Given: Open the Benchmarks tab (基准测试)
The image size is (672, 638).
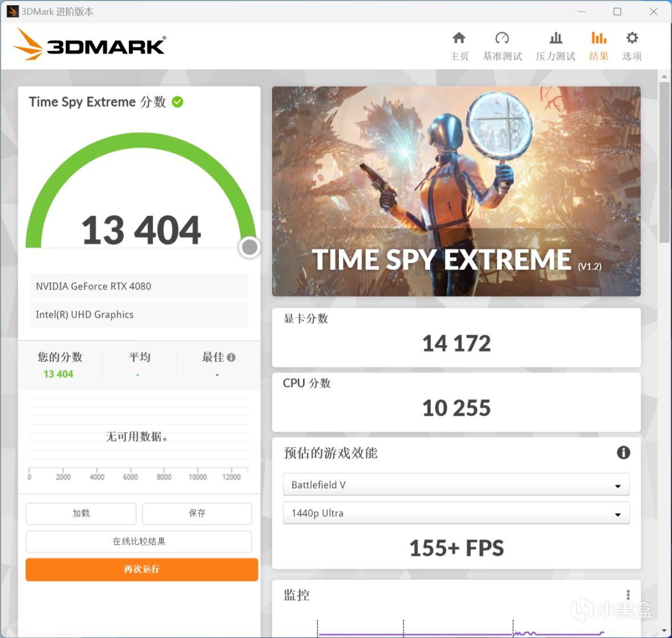Looking at the screenshot, I should pyautogui.click(x=502, y=46).
